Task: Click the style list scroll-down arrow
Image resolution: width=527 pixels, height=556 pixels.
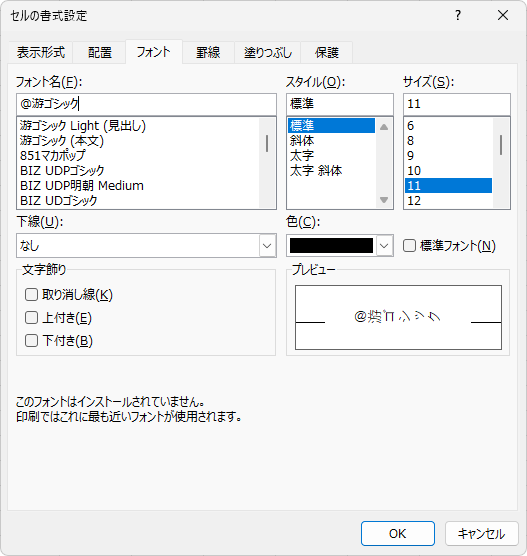Action: pyautogui.click(x=384, y=200)
